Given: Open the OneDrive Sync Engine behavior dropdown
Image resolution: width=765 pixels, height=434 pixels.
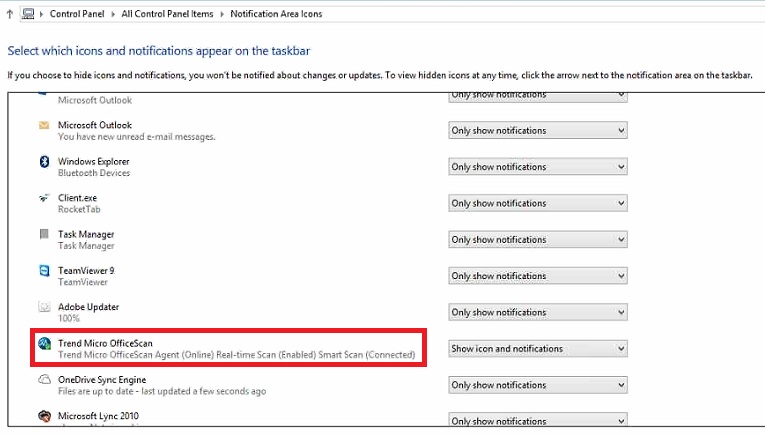Looking at the screenshot, I should (x=538, y=385).
